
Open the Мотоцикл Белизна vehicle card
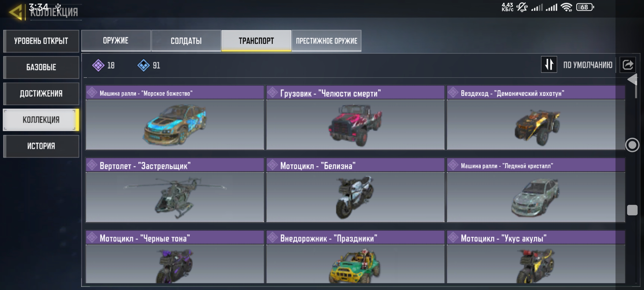coord(355,190)
